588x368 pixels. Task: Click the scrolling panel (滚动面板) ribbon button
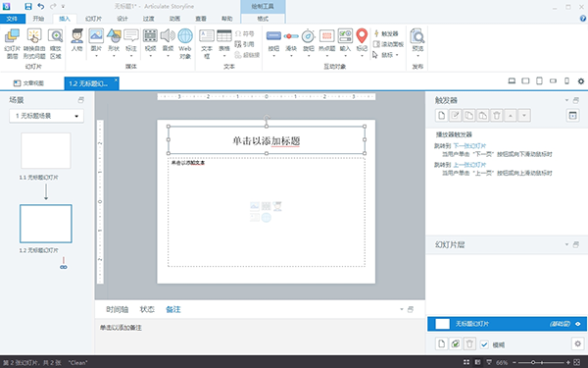pos(388,44)
